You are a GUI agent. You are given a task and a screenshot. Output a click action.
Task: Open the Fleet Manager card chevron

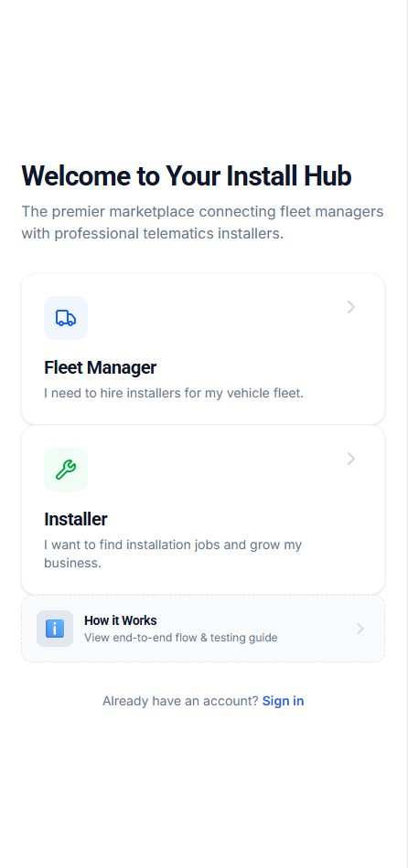[x=351, y=307]
